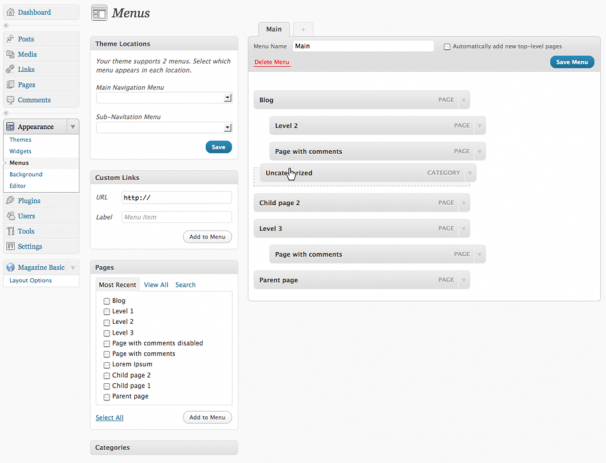Expand the Child page 2 item arrow
The image size is (606, 463).
(464, 203)
